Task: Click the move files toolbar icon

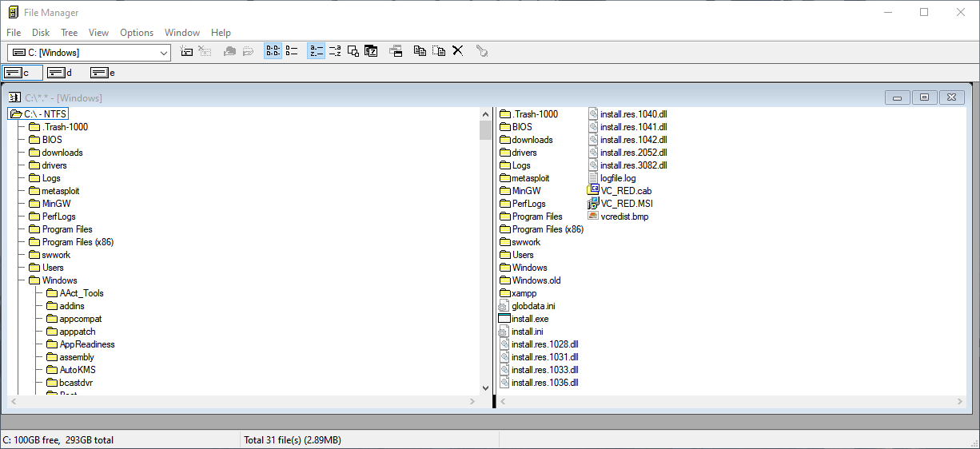Action: coord(439,51)
